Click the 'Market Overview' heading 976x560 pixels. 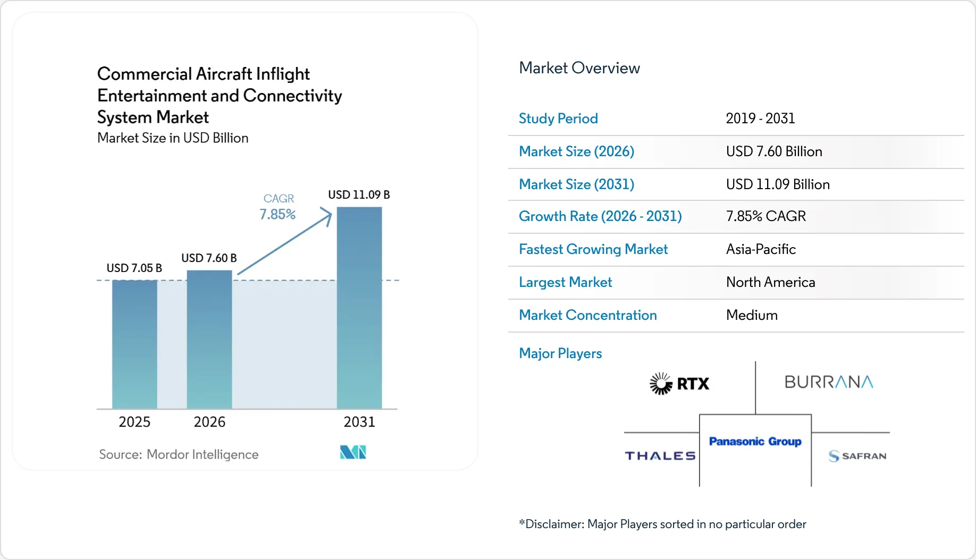pyautogui.click(x=579, y=68)
